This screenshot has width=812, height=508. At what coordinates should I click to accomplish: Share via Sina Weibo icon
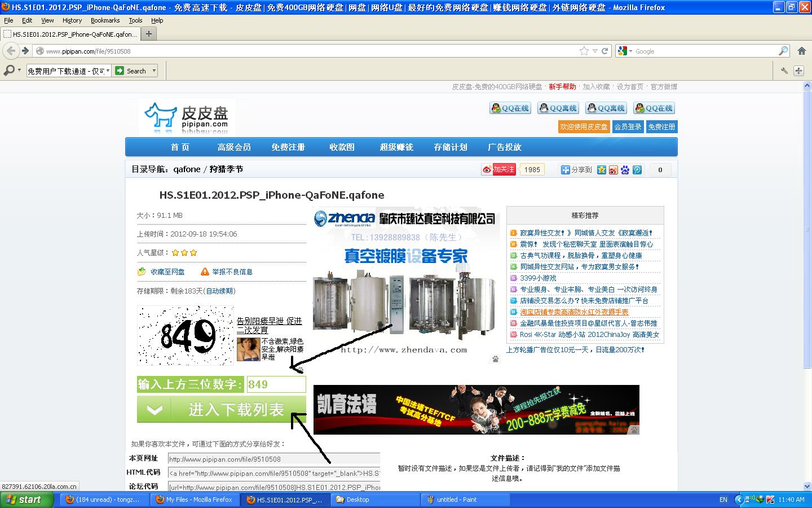coord(614,170)
